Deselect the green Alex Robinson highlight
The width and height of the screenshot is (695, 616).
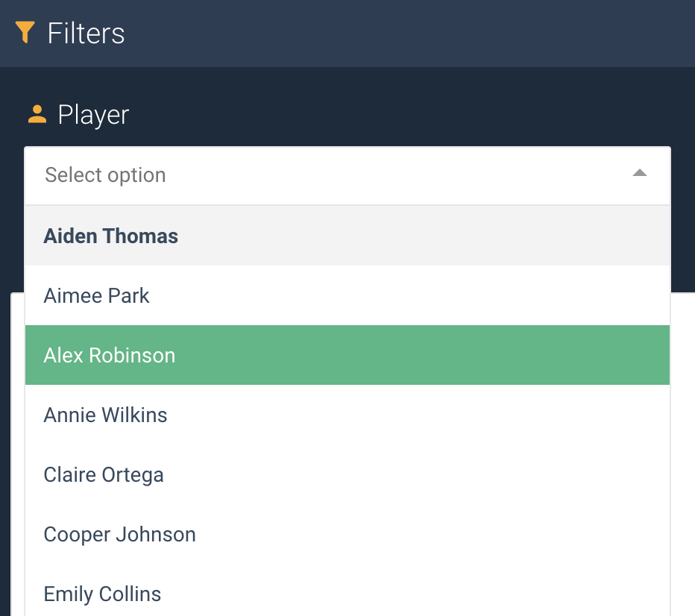point(347,355)
